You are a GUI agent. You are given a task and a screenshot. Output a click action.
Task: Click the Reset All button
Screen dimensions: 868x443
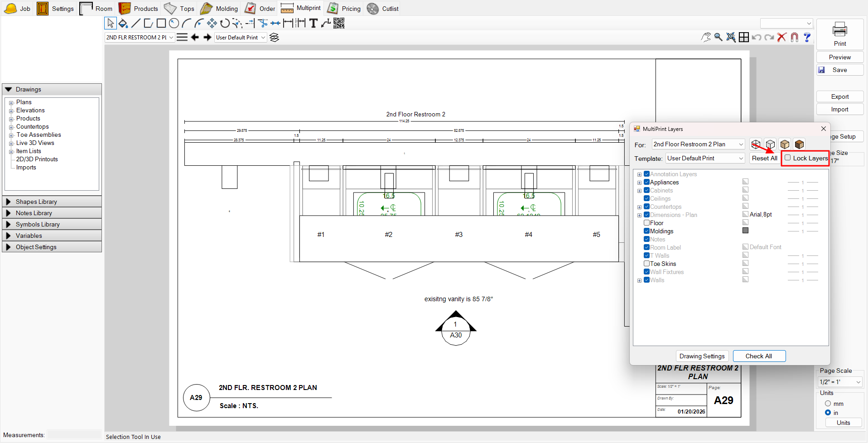(764, 158)
